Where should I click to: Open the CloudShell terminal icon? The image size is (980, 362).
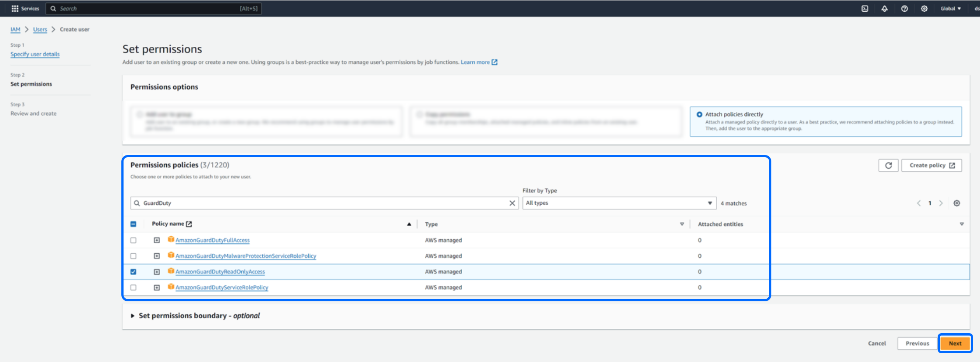pos(865,8)
